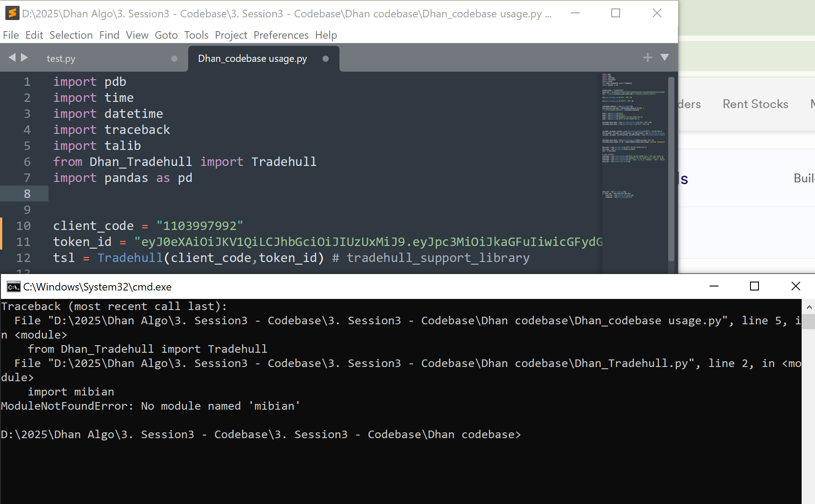Add a new tab with plus icon
The height and width of the screenshot is (504, 815).
pyautogui.click(x=647, y=57)
